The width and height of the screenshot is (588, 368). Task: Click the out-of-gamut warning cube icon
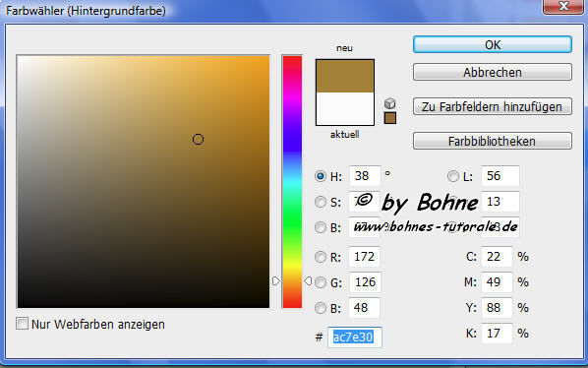pyautogui.click(x=390, y=102)
